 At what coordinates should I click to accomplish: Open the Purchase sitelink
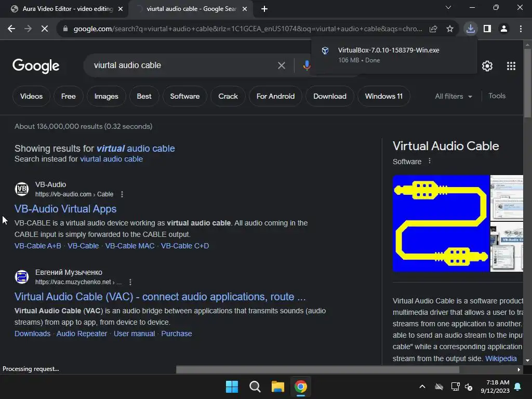tap(177, 334)
